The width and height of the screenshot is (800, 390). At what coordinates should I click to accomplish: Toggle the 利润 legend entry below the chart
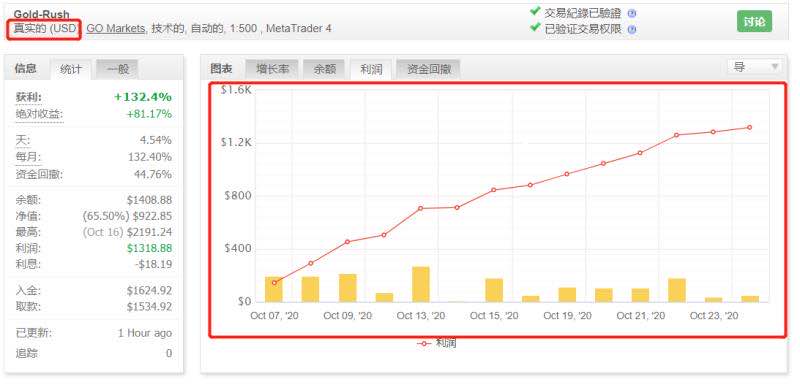click(x=437, y=343)
